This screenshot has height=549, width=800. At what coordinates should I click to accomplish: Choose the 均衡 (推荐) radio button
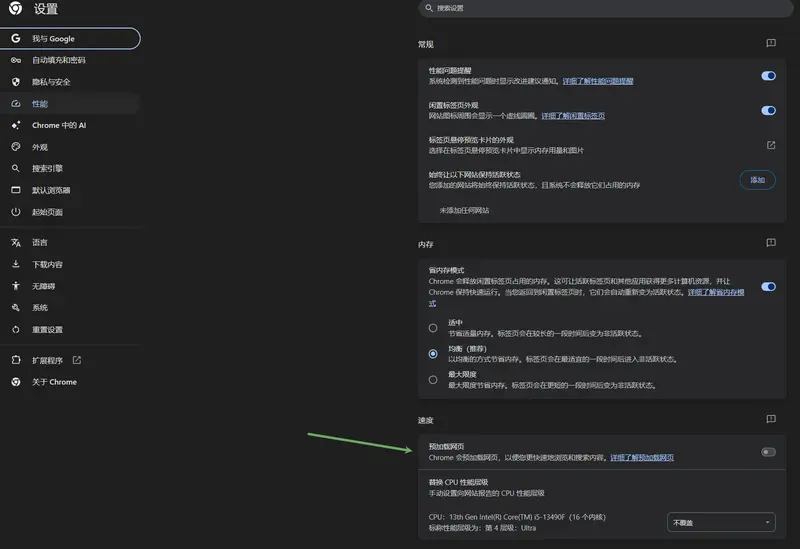pyautogui.click(x=433, y=354)
